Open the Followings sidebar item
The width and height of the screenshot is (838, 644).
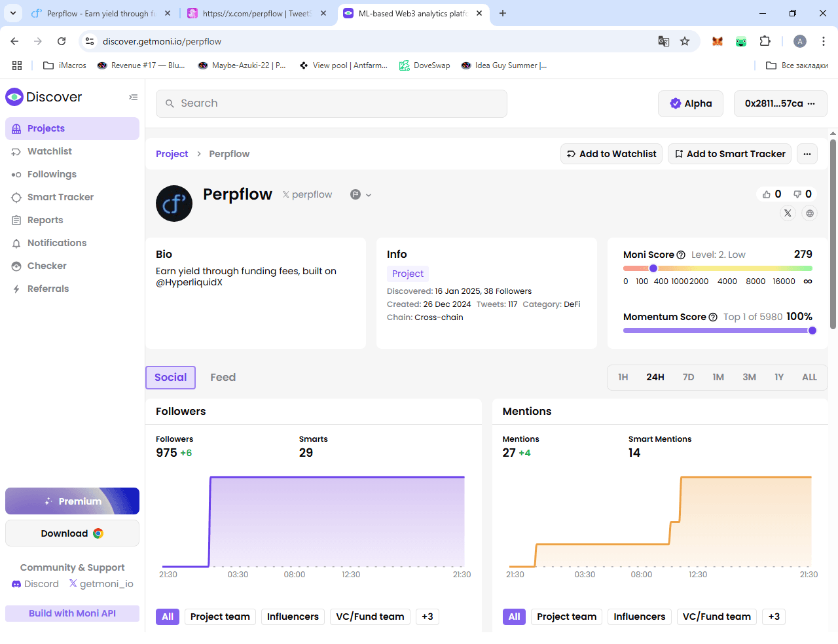72,174
